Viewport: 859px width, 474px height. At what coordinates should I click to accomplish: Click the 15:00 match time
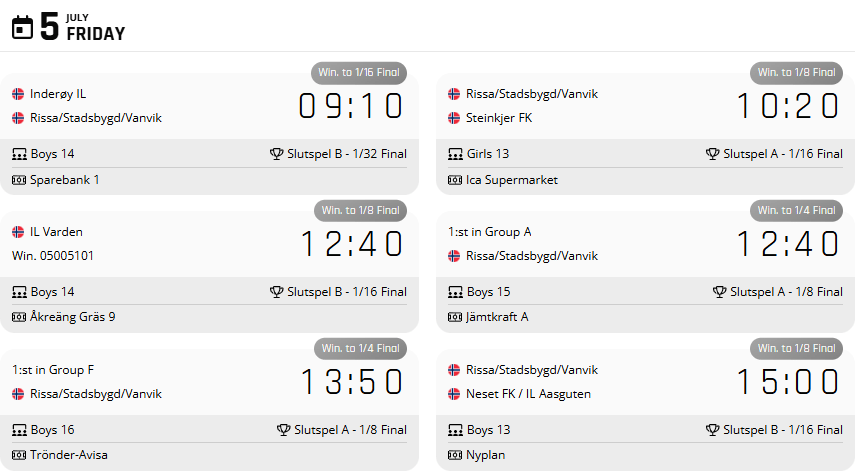787,382
